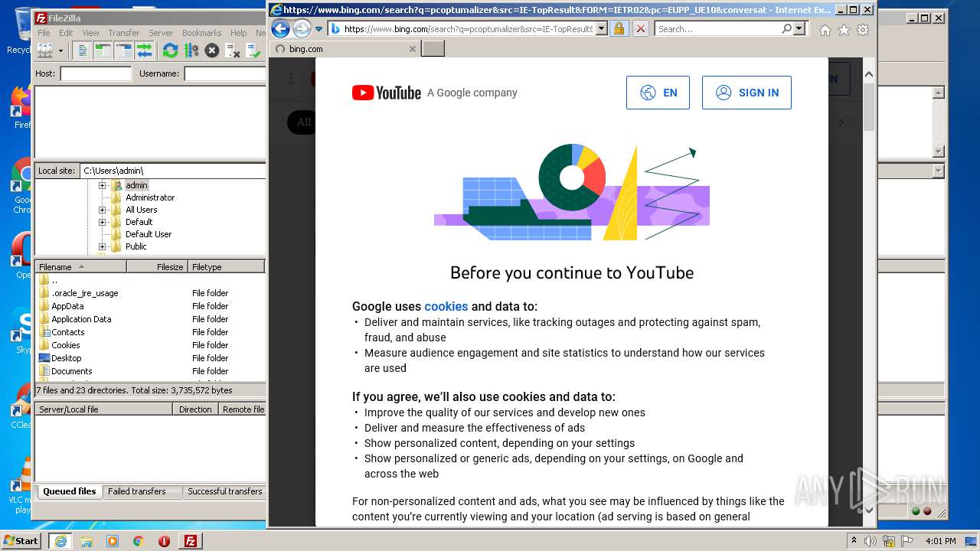The height and width of the screenshot is (551, 980).
Task: Open IE Home page icon
Action: (x=825, y=30)
